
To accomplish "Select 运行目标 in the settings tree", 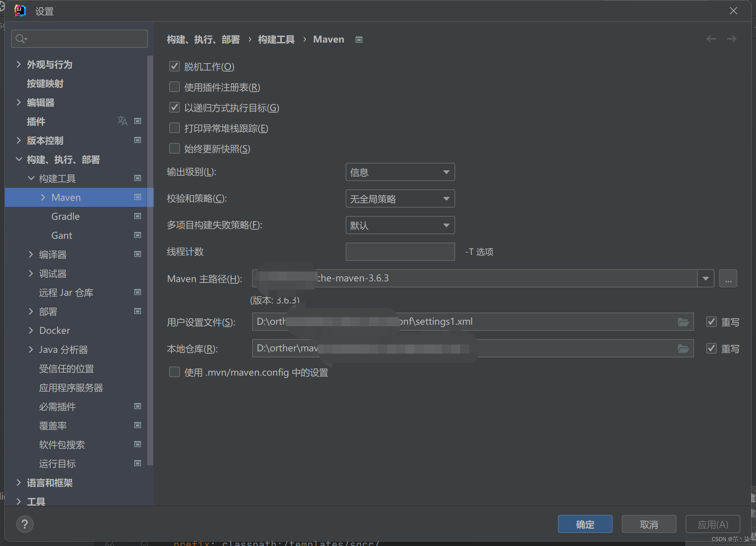I will pos(57,463).
